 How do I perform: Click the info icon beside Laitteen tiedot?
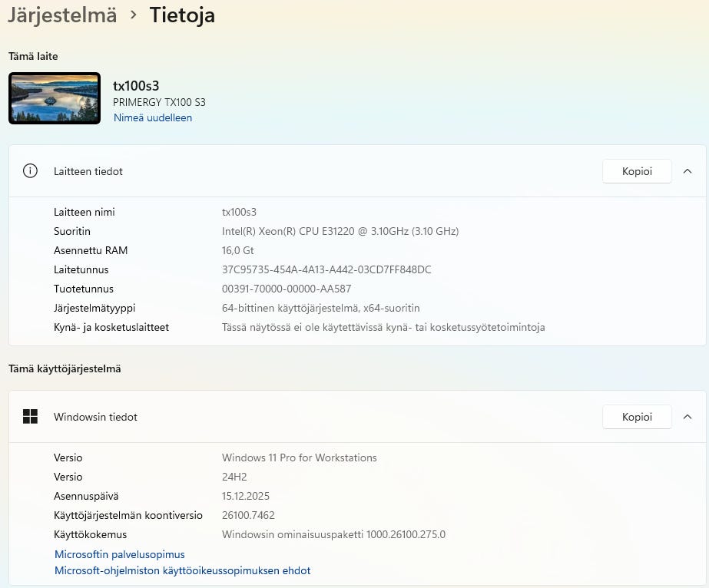click(31, 171)
